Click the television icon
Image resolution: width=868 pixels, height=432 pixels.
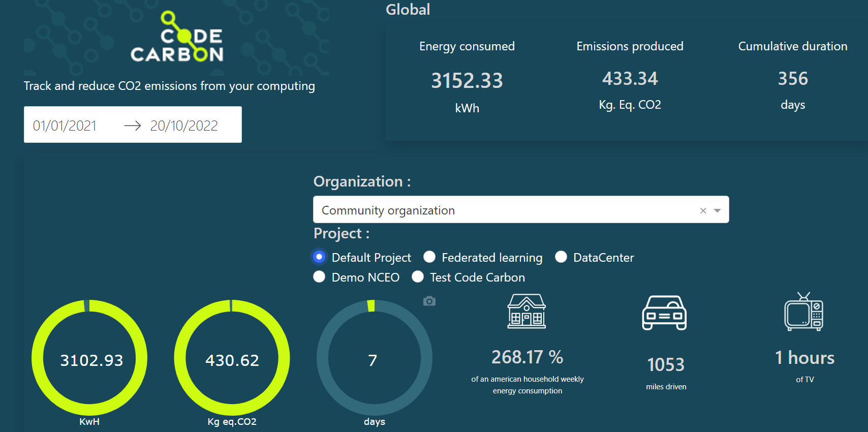tap(803, 312)
